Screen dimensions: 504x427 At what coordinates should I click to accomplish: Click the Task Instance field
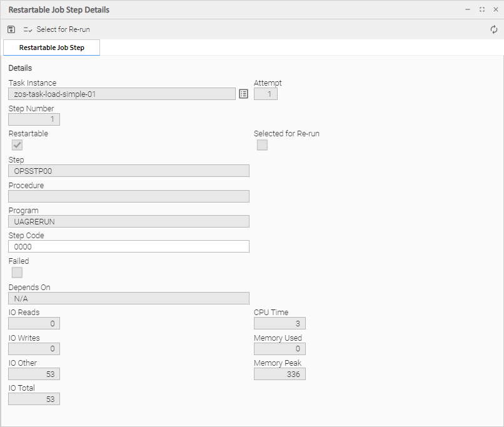(122, 94)
